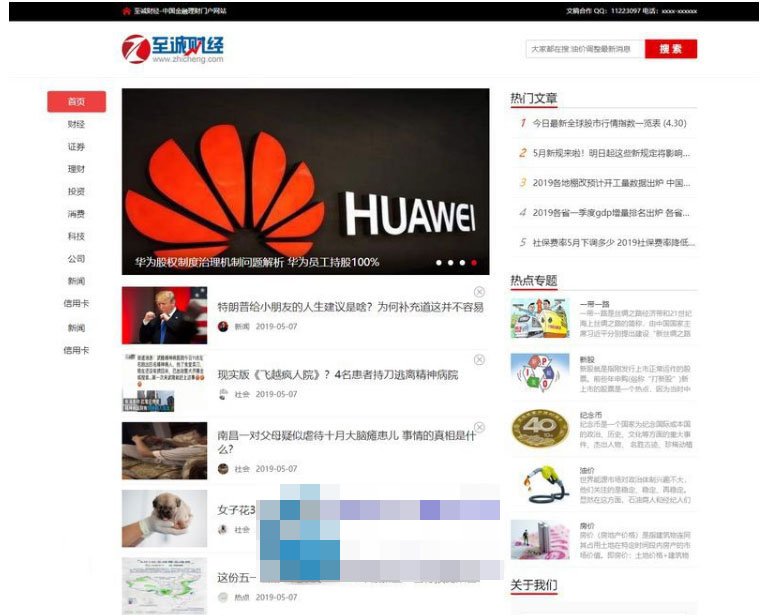Switch to the first carousel slide dot
Image resolution: width=762 pixels, height=615 pixels.
click(x=438, y=263)
